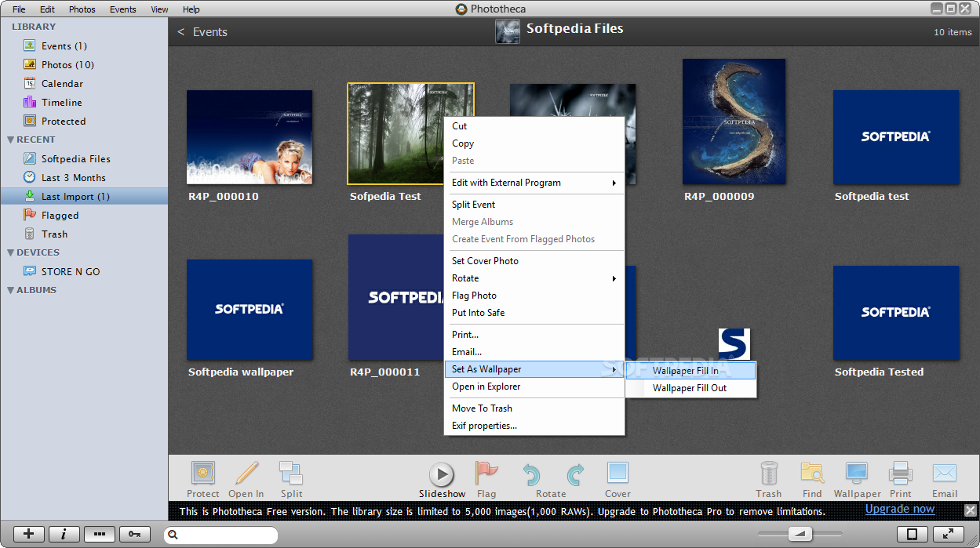Start the Slideshow play button

point(442,474)
